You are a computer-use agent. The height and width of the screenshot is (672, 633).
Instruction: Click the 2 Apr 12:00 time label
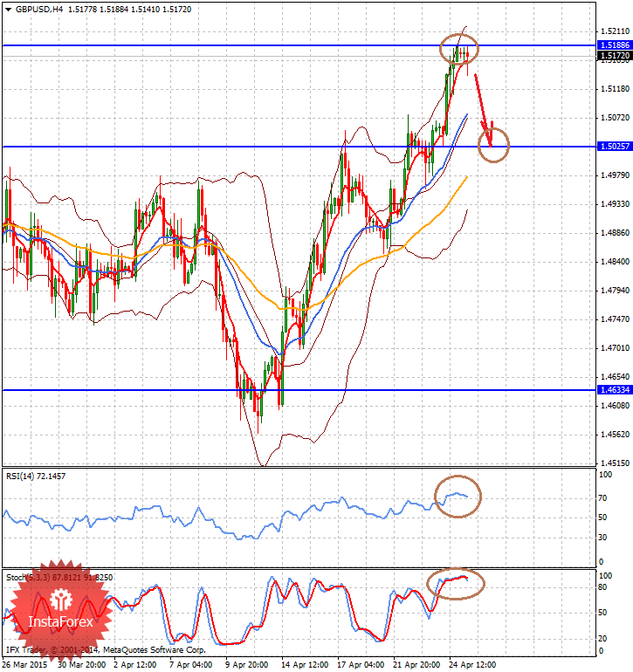point(135,665)
